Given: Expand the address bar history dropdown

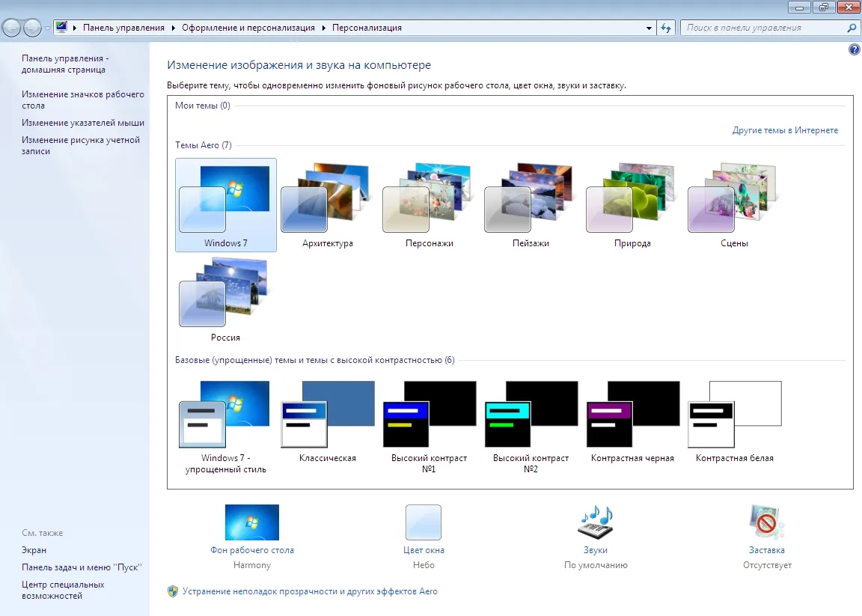Looking at the screenshot, I should 649,28.
